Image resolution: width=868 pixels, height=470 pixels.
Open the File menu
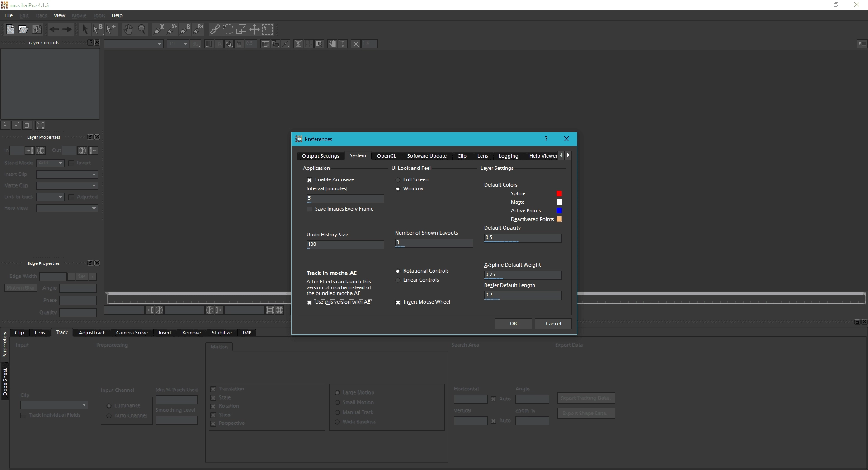9,15
